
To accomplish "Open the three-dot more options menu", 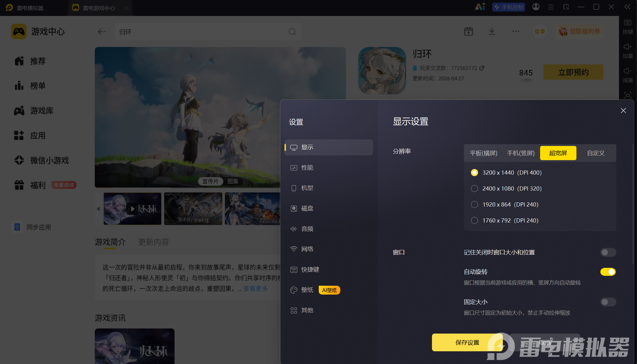I will tap(516, 31).
